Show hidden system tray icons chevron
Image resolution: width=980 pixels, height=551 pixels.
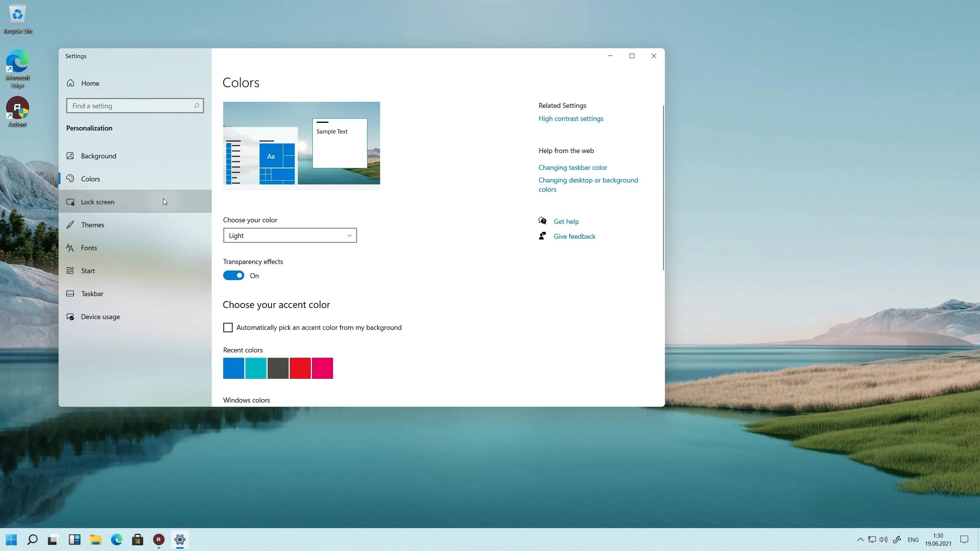click(860, 540)
